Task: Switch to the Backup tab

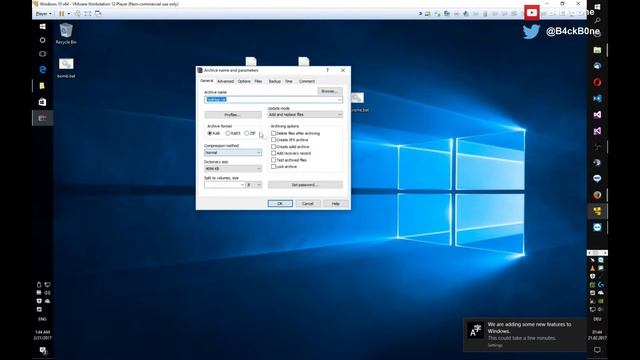Action: tap(275, 81)
